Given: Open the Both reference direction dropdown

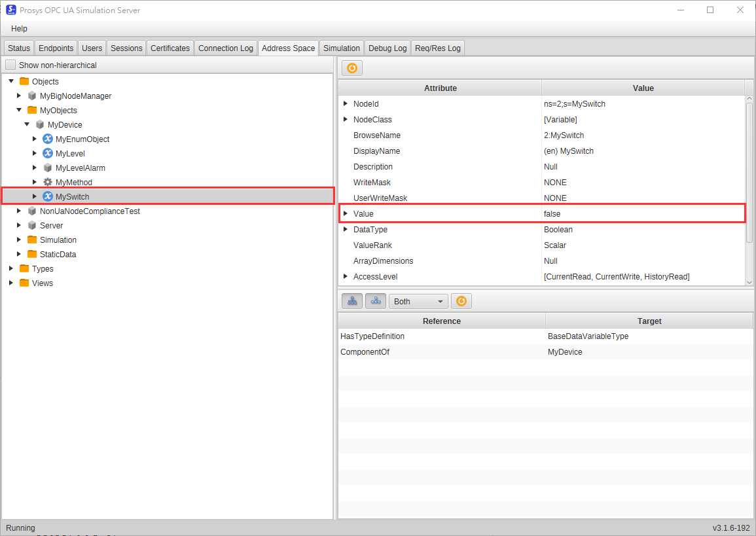Looking at the screenshot, I should point(418,301).
